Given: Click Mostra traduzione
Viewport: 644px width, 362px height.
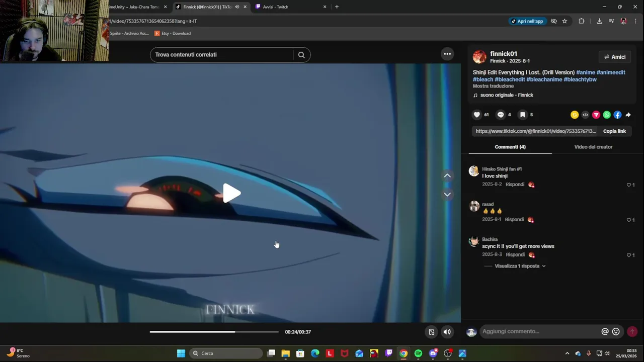Looking at the screenshot, I should click(493, 86).
